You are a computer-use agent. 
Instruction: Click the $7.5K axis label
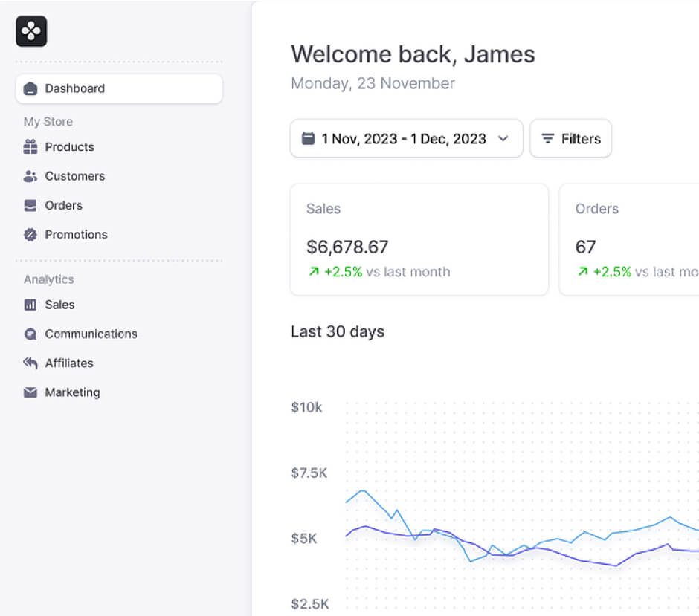point(309,473)
